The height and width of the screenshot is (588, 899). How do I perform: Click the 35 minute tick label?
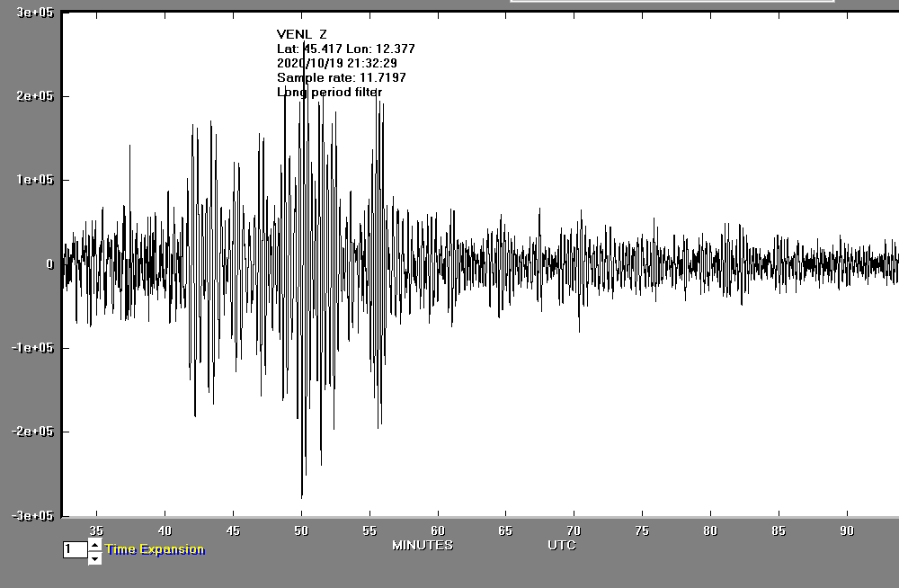coord(96,530)
